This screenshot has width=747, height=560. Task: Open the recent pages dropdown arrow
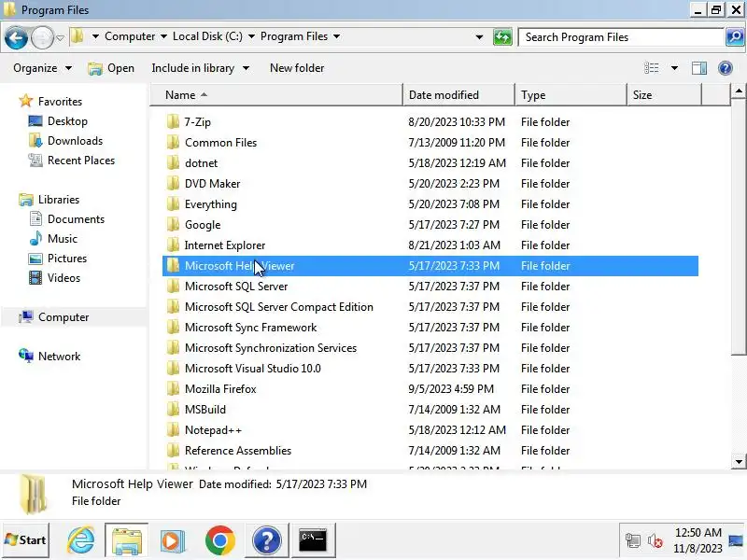(60, 37)
